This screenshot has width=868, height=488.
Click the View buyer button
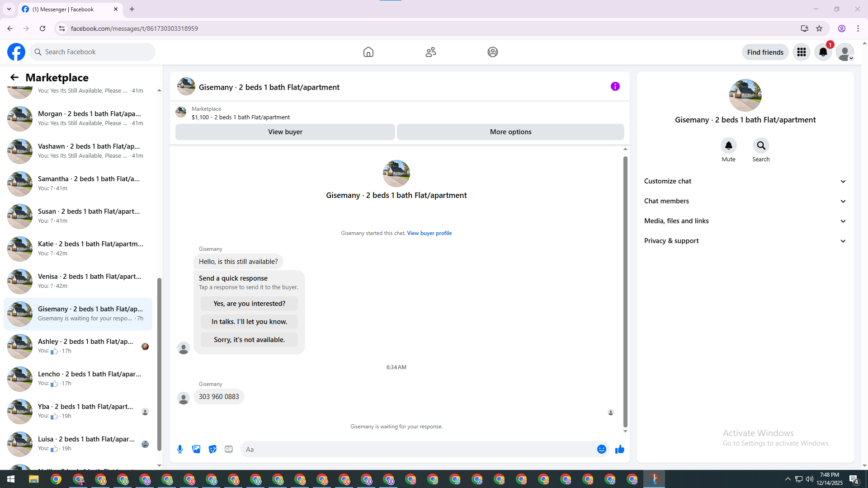285,132
